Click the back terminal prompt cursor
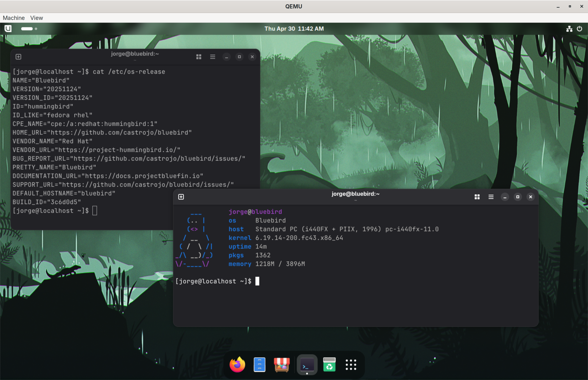Screen dimensions: 588x380 (95, 211)
